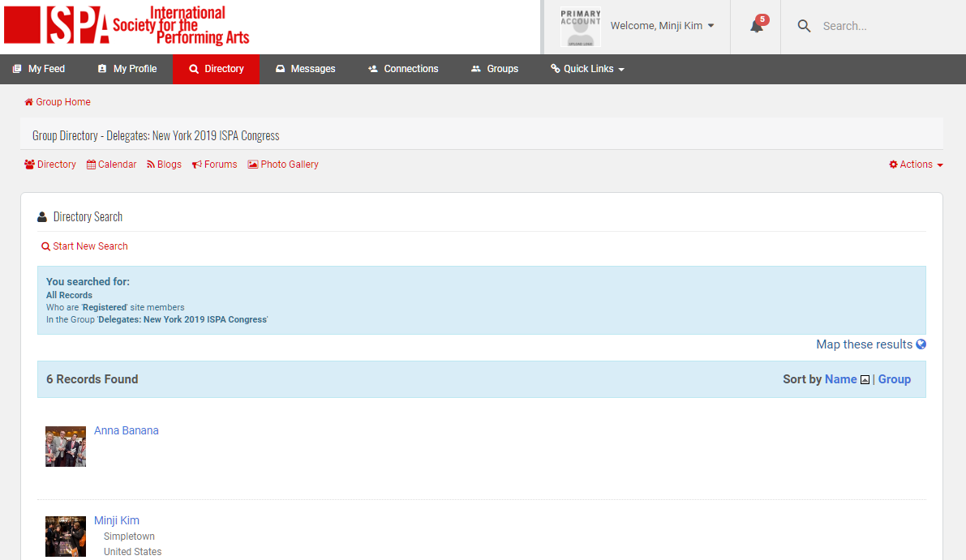Click the globe icon next to Map these results
Viewport: 966px width, 560px height.
pos(921,344)
